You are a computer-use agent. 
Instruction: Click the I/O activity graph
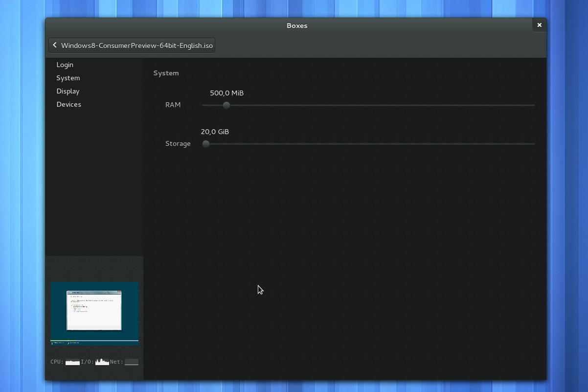(x=102, y=362)
